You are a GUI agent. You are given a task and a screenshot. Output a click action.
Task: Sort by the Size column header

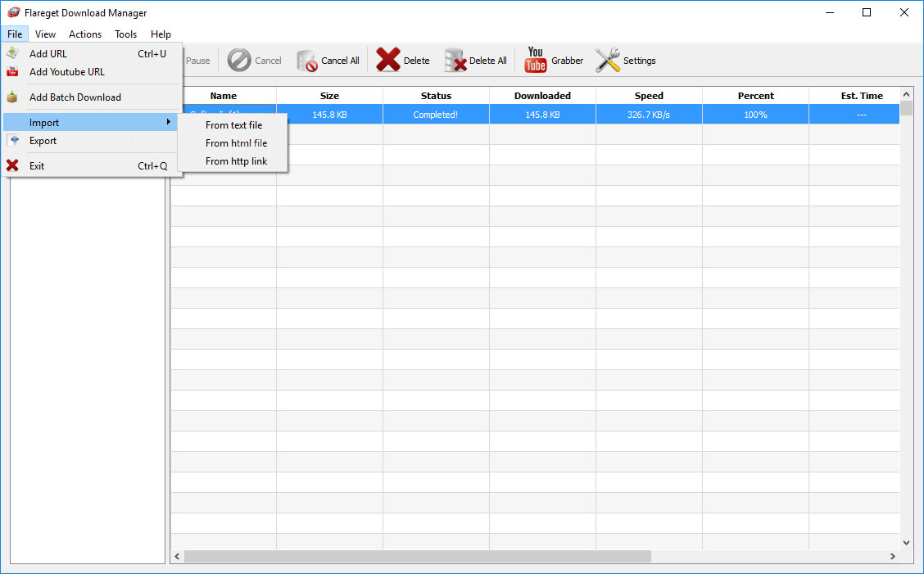[329, 96]
